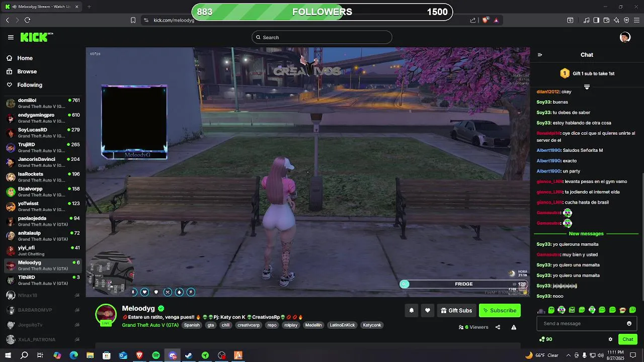Expand the pinned gift leaderboard chevron
Screen dimensions: 644x362
coord(587,87)
